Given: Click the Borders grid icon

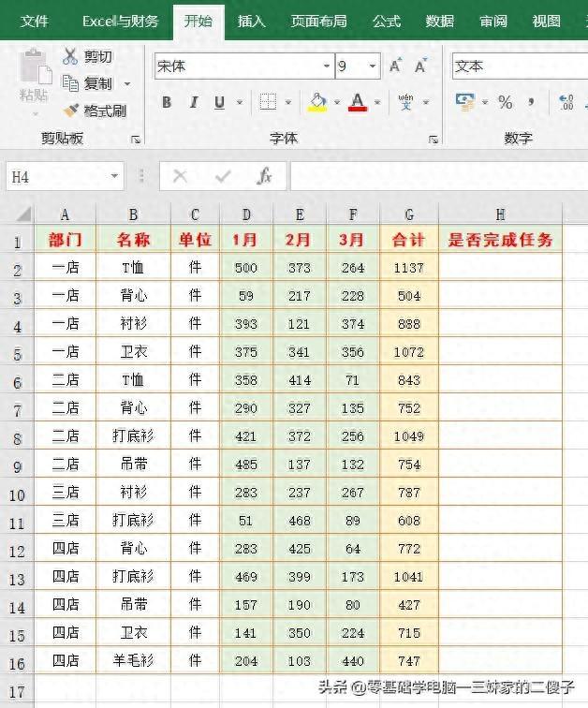Looking at the screenshot, I should point(268,102).
